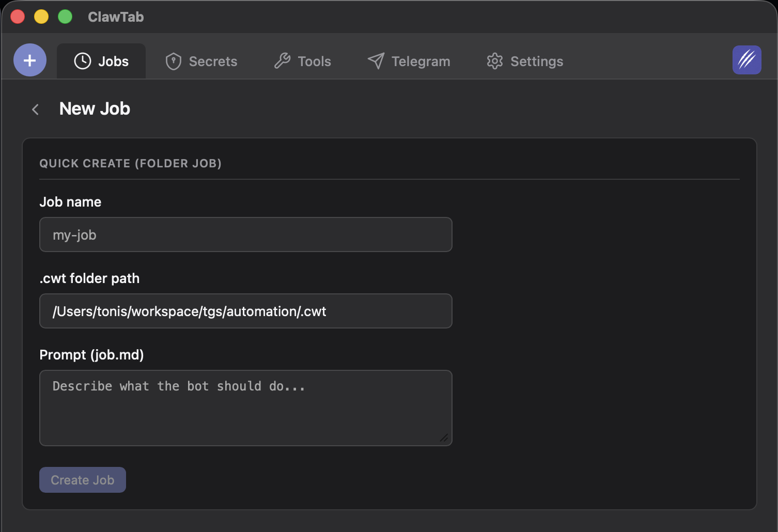Screen dimensions: 778x532
Task: Click the textarea resize handle
Action: click(445, 439)
